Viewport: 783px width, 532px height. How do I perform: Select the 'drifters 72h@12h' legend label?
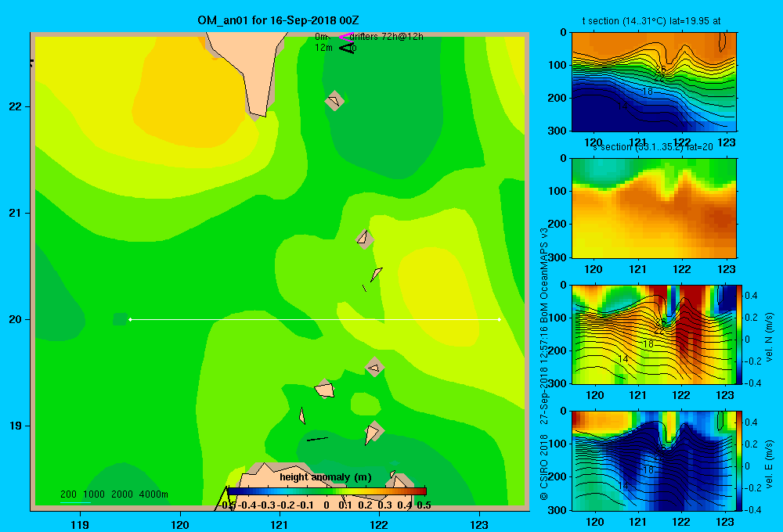[387, 37]
